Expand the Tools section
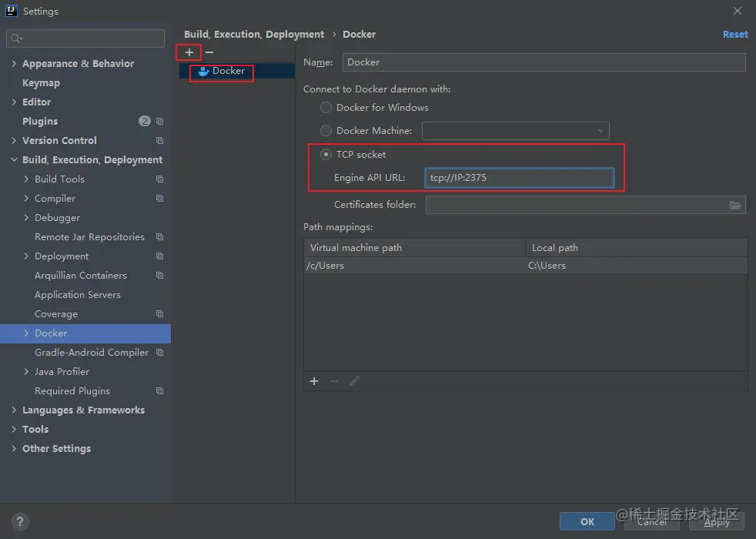 pos(14,429)
